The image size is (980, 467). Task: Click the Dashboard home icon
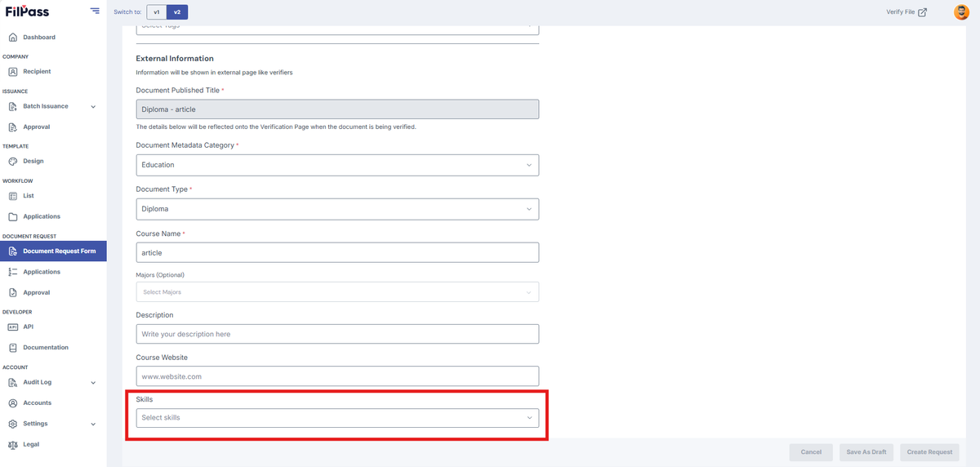pyautogui.click(x=13, y=38)
